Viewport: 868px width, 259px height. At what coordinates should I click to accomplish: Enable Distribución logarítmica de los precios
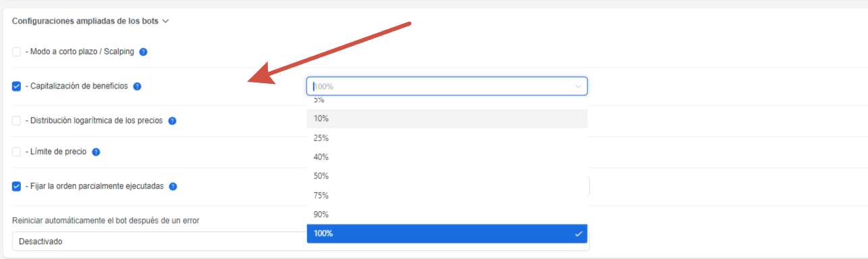[x=16, y=120]
